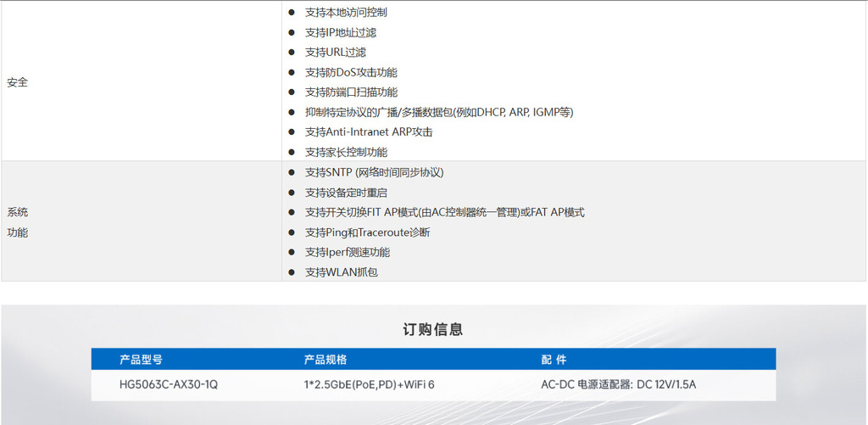
Task: Click the FIT AP / FAT AP mode line
Action: point(444,212)
